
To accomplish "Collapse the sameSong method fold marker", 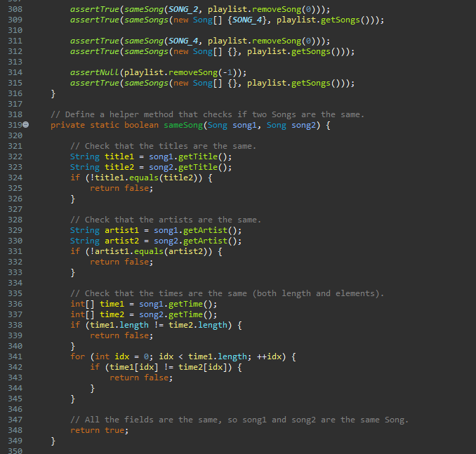I will point(26,125).
